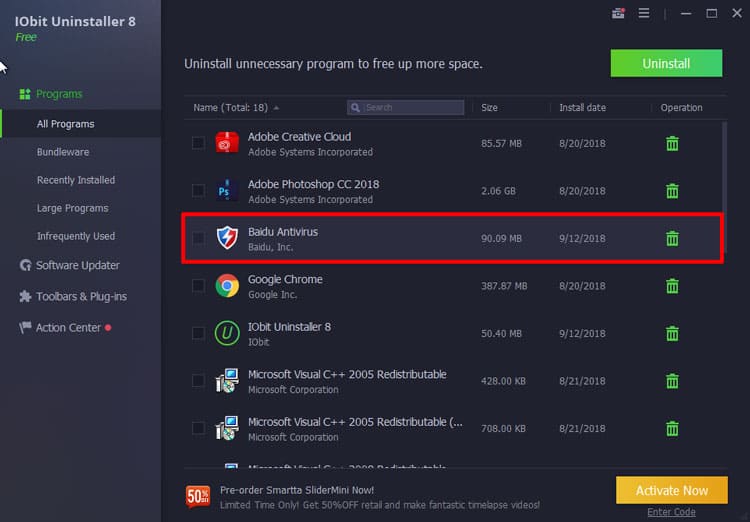Tick checkbox for IObit Uninstaller 8
750x522 pixels.
[198, 333]
